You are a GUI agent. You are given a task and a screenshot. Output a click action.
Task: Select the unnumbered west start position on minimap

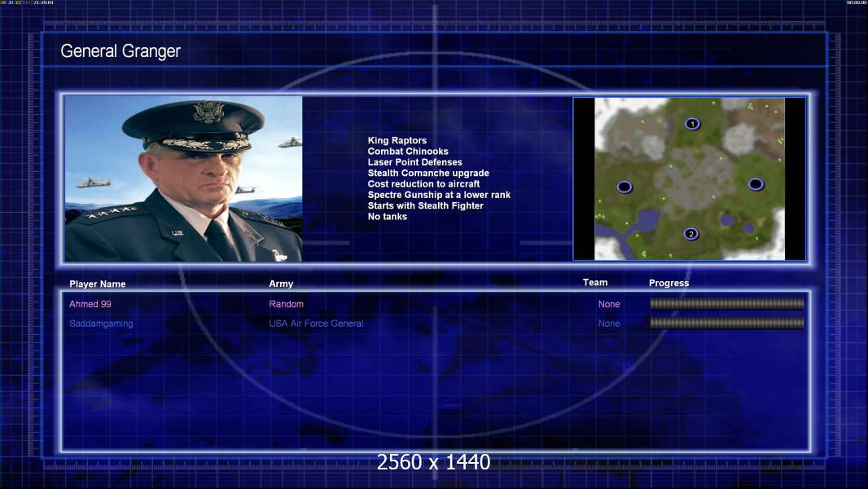click(624, 187)
